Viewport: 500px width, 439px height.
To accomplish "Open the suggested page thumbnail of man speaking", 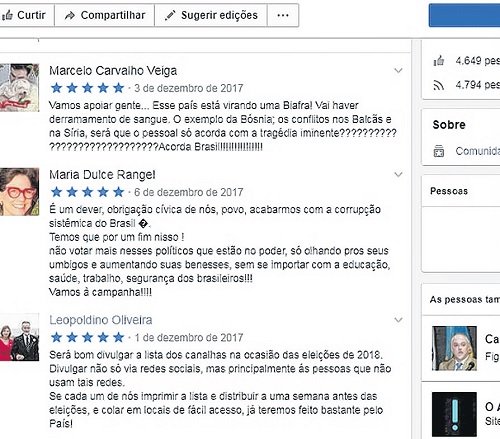I will point(454,348).
